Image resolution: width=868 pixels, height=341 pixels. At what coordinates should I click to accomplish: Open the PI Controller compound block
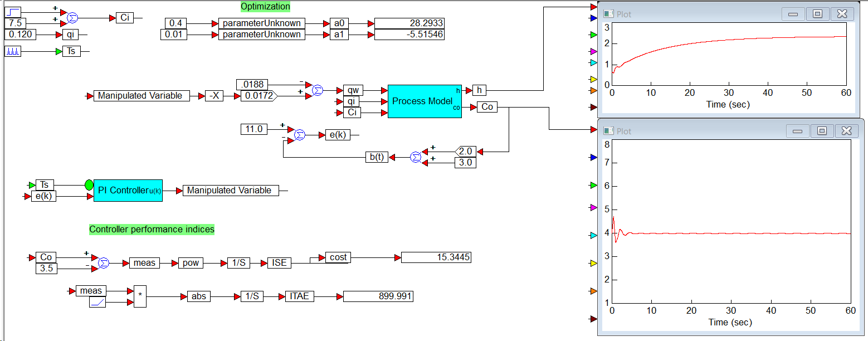point(128,191)
